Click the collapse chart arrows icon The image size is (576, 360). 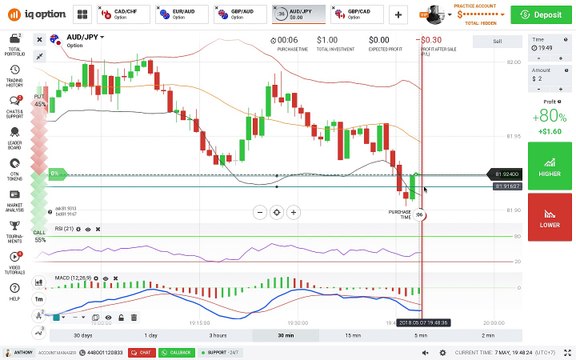(40, 56)
